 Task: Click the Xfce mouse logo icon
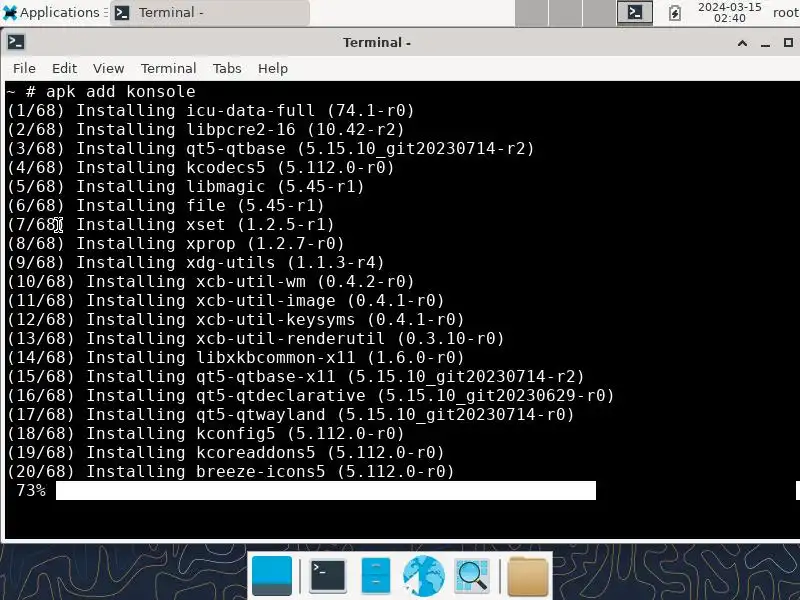(x=10, y=12)
